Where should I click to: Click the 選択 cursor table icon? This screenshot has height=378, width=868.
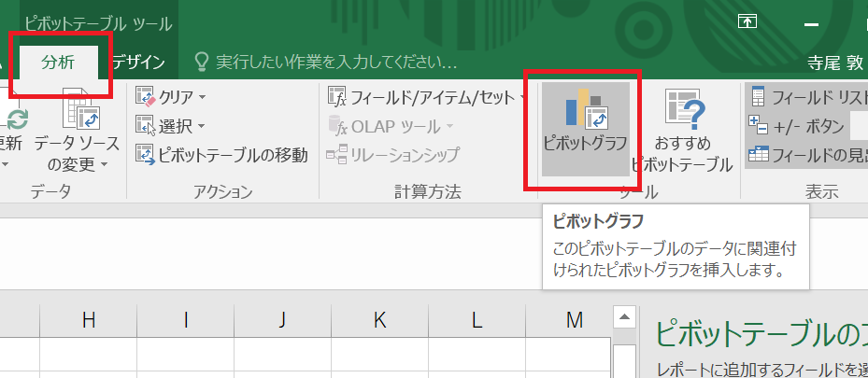tap(145, 127)
